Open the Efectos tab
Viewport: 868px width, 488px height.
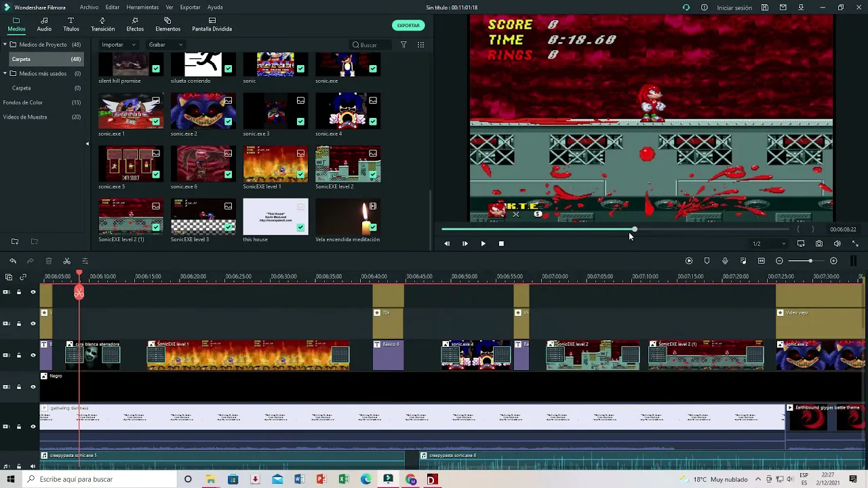(x=135, y=25)
